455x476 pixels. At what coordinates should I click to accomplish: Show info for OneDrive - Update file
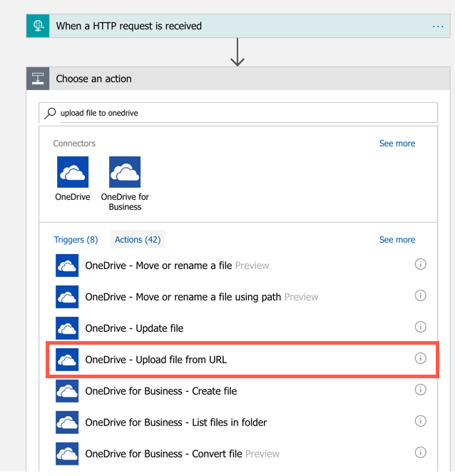420,327
